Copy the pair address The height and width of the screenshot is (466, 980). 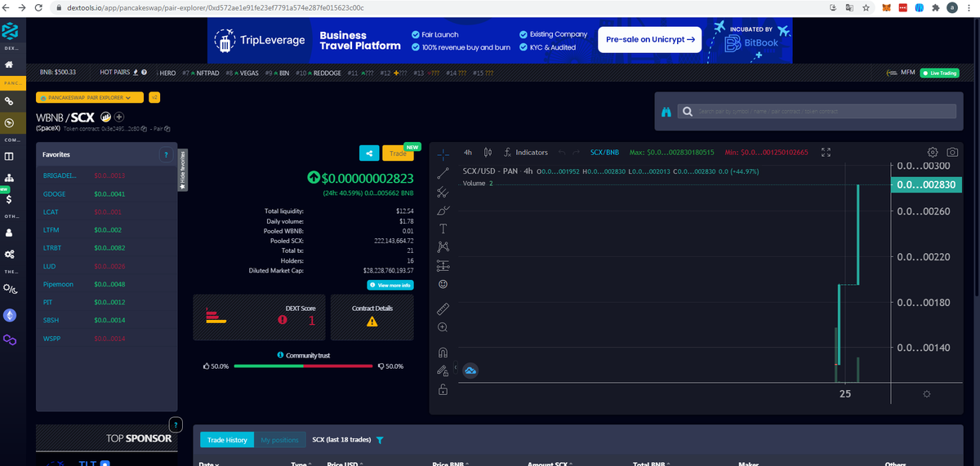tap(167, 128)
